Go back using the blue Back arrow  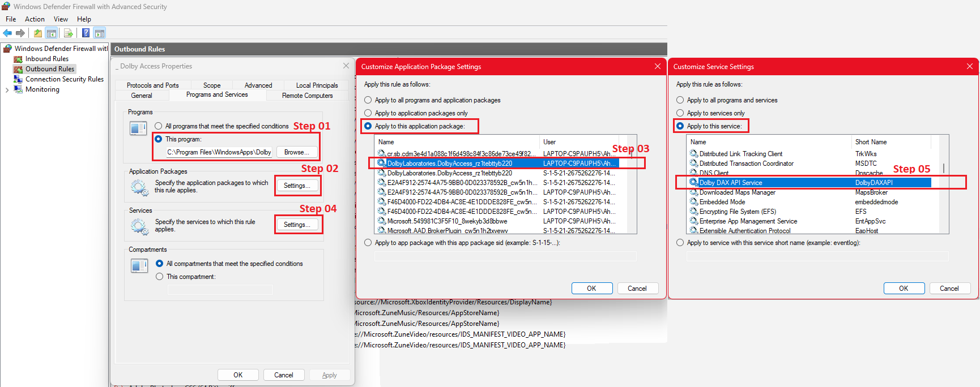(x=7, y=33)
